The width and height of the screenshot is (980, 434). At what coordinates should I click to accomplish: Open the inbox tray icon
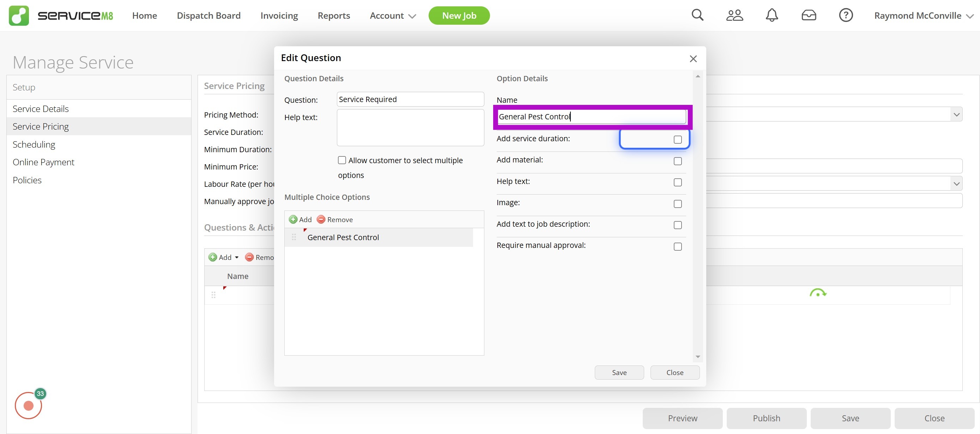(x=809, y=15)
